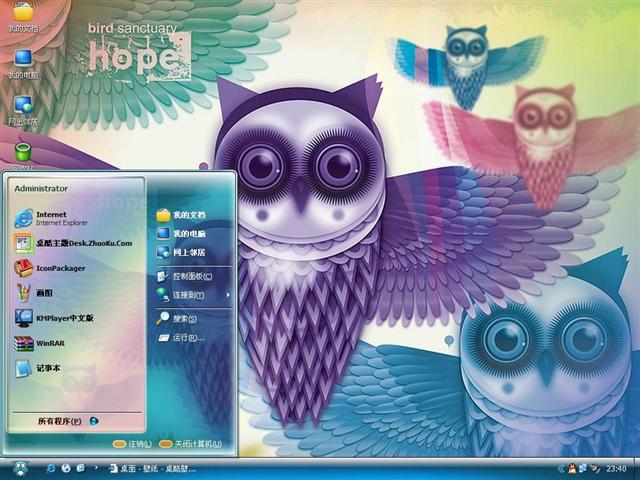Click the network computers tray icon
The image size is (640, 480).
pyautogui.click(x=583, y=469)
